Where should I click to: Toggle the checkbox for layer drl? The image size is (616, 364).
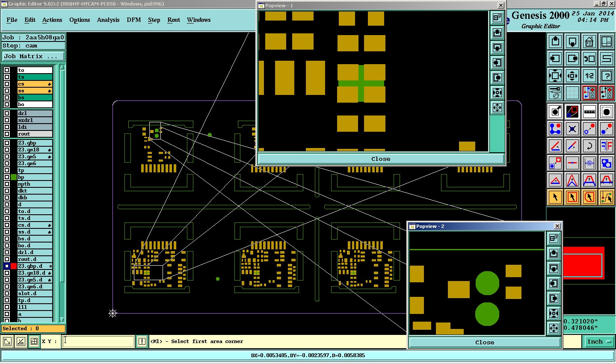pyautogui.click(x=7, y=113)
